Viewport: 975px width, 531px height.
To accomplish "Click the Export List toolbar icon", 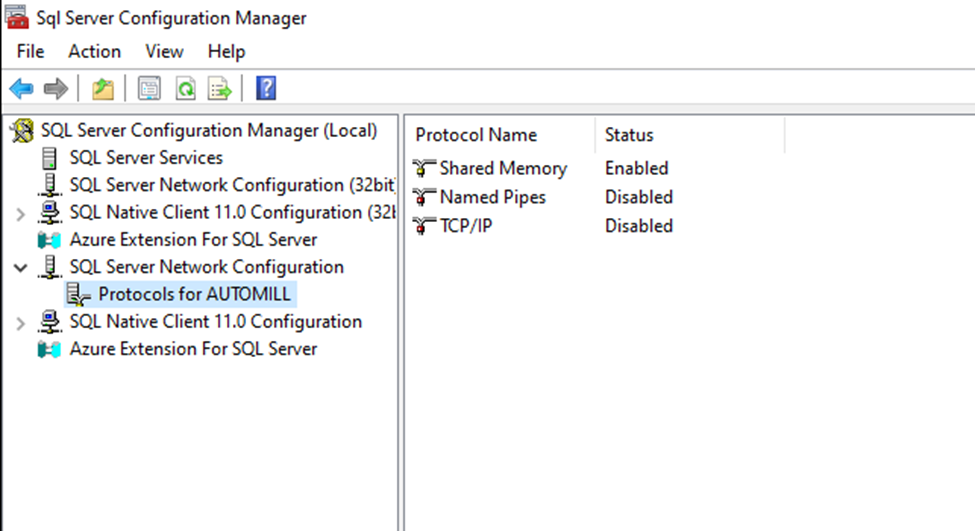I will [x=219, y=88].
